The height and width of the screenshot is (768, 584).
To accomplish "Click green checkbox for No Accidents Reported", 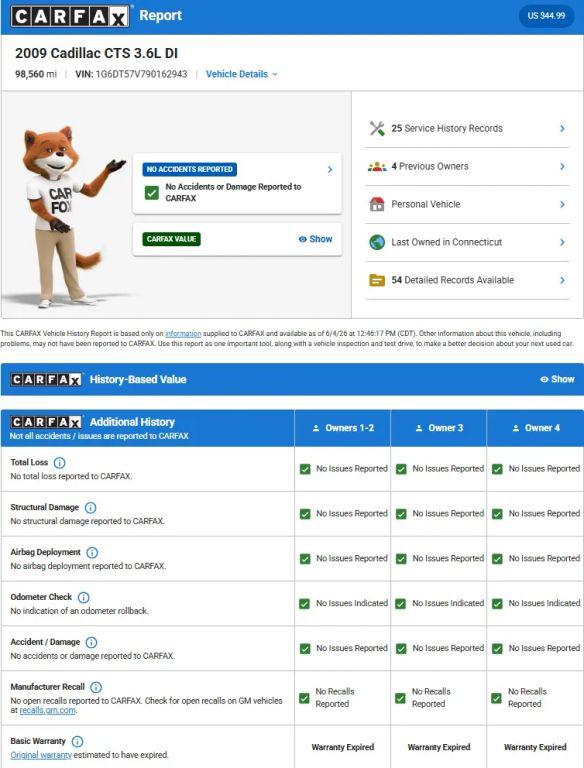I will (151, 192).
